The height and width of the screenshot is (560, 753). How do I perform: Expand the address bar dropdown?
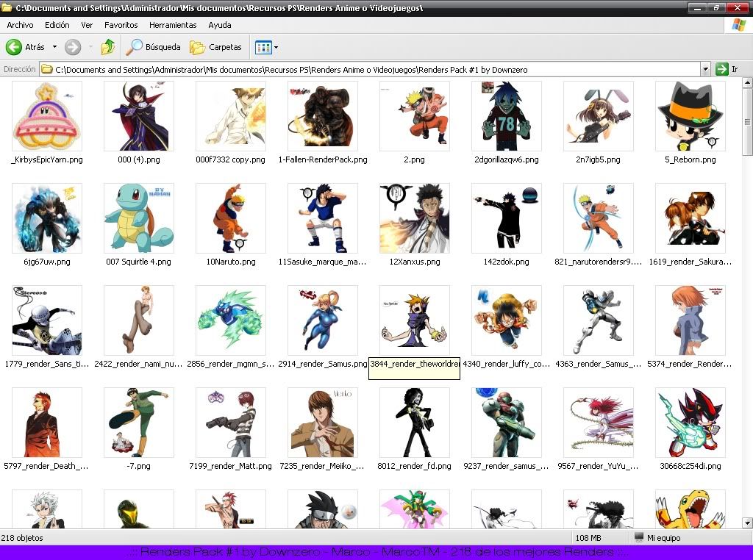[705, 69]
